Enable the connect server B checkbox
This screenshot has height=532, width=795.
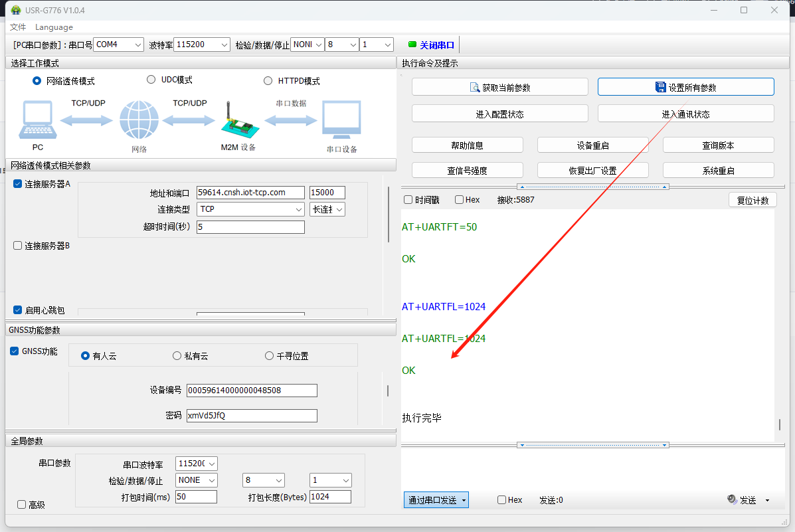point(18,246)
